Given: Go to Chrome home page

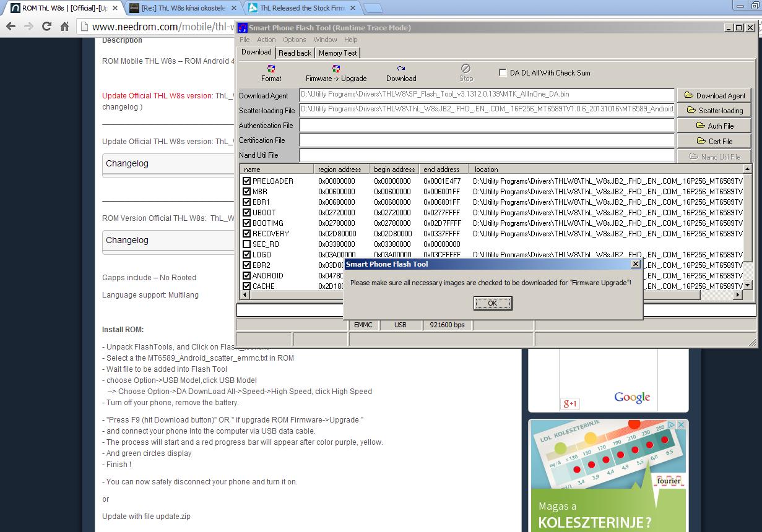Looking at the screenshot, I should pos(64,26).
